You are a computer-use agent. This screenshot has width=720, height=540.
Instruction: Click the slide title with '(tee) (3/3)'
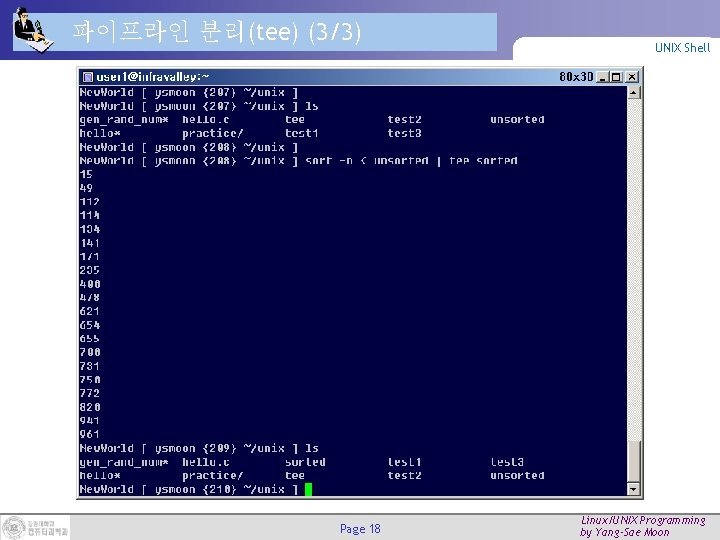click(217, 32)
